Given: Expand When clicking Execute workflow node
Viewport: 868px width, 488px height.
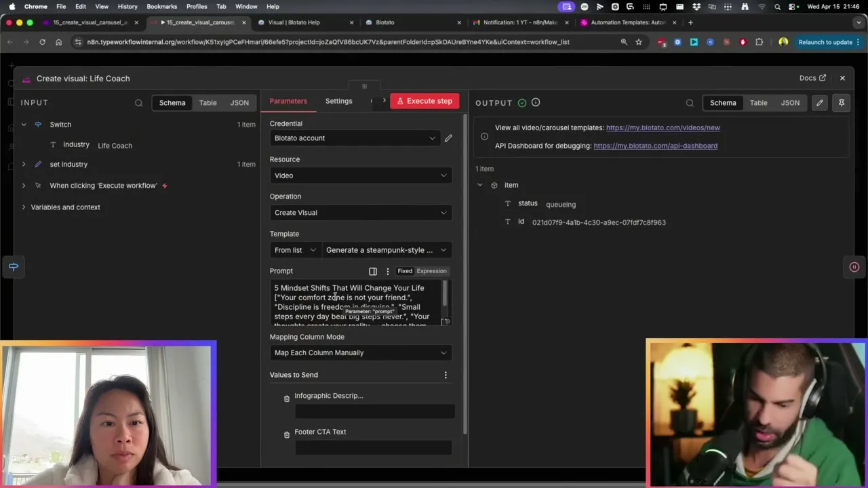Looking at the screenshot, I should [24, 186].
